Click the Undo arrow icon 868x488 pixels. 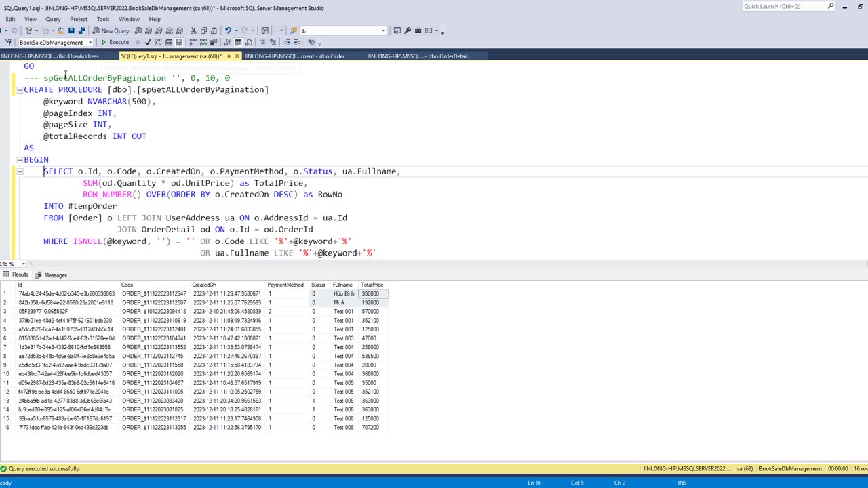point(228,30)
